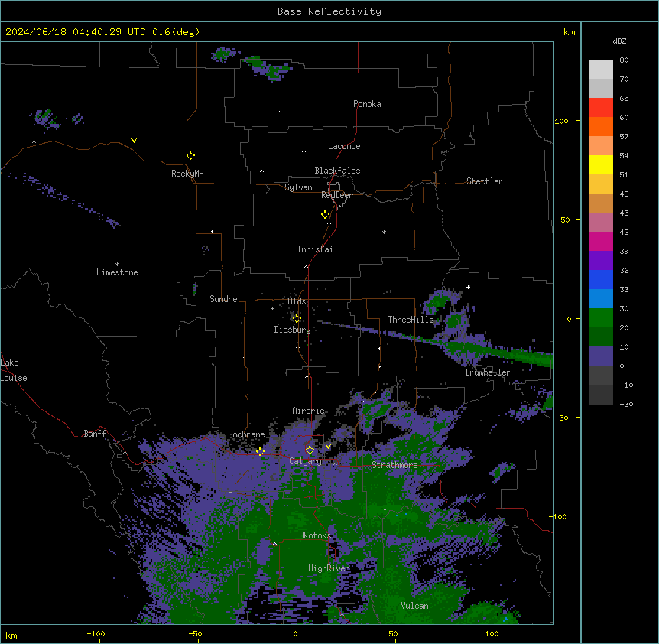This screenshot has height=644, width=659.
Task: Click the ThreeHills city label
Action: point(411,320)
